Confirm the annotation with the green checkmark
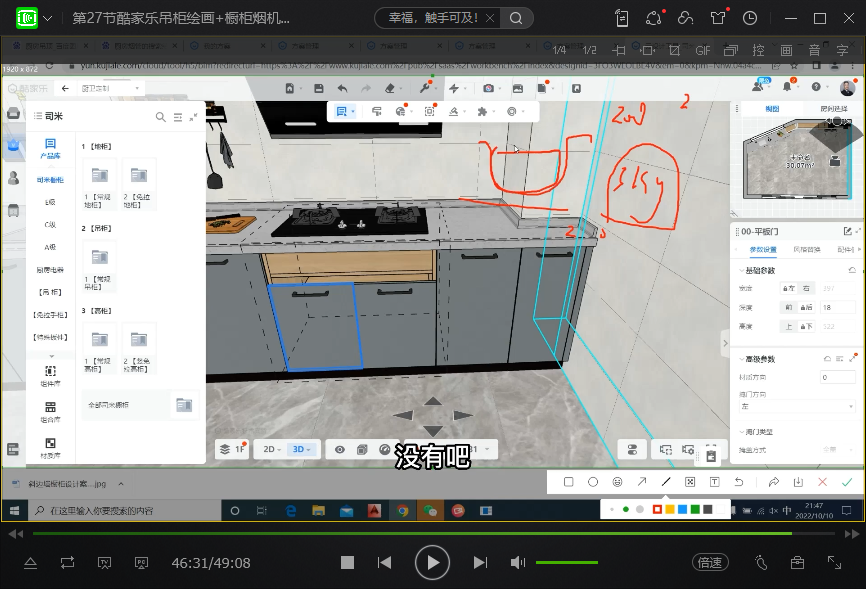Image resolution: width=866 pixels, height=589 pixels. [x=847, y=482]
